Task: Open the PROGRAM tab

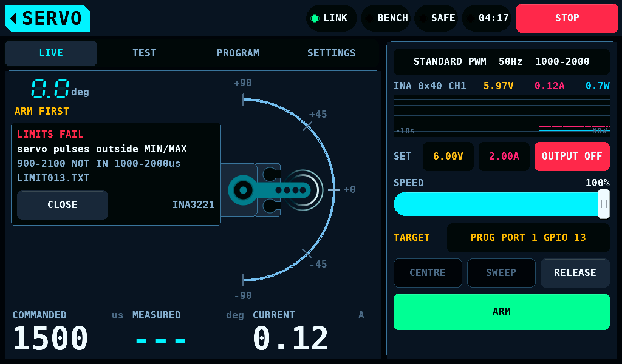Action: (x=238, y=53)
